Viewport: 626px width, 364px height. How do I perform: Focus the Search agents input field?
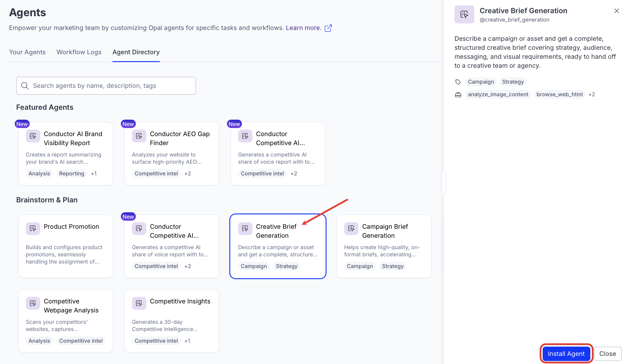click(x=106, y=86)
